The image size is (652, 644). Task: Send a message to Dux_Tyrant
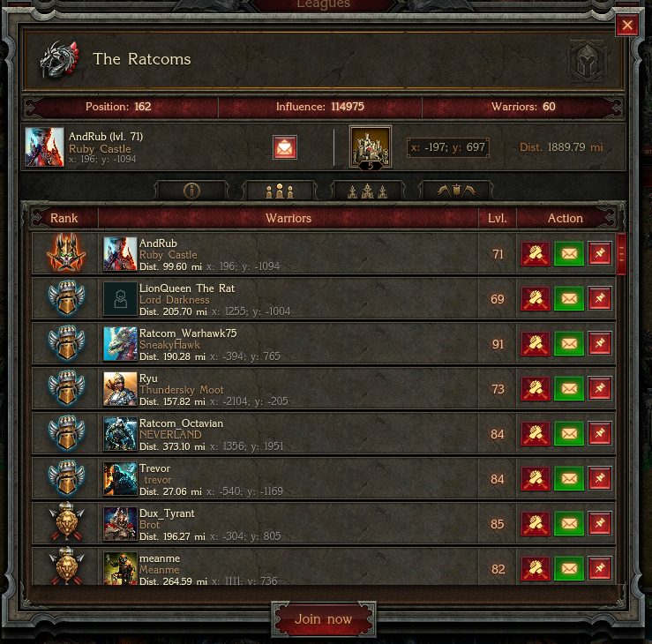pos(569,523)
